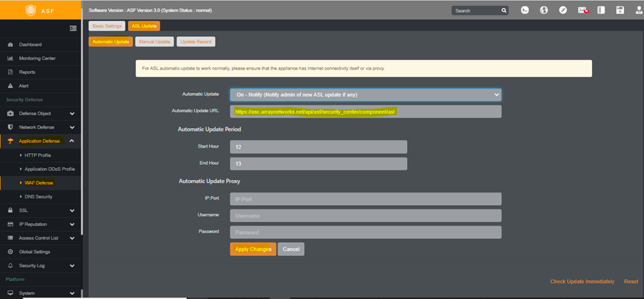The width and height of the screenshot is (644, 299).
Task: Switch to the Manual Update tab
Action: pos(154,42)
